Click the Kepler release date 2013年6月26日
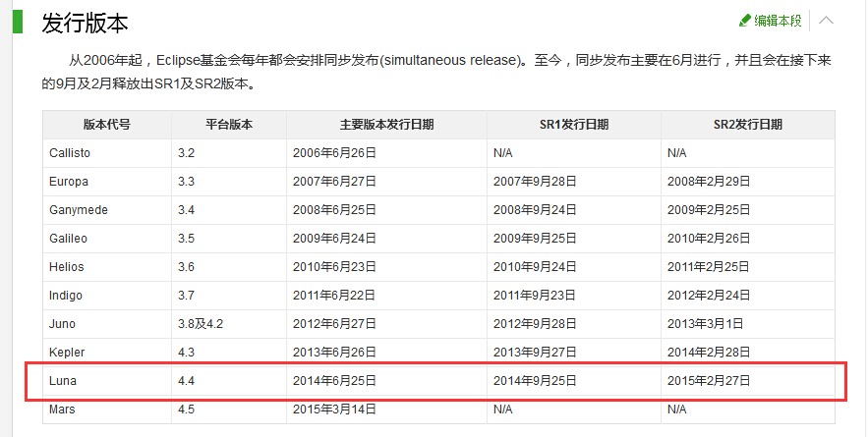Screen dimensions: 868x437 click(x=334, y=353)
